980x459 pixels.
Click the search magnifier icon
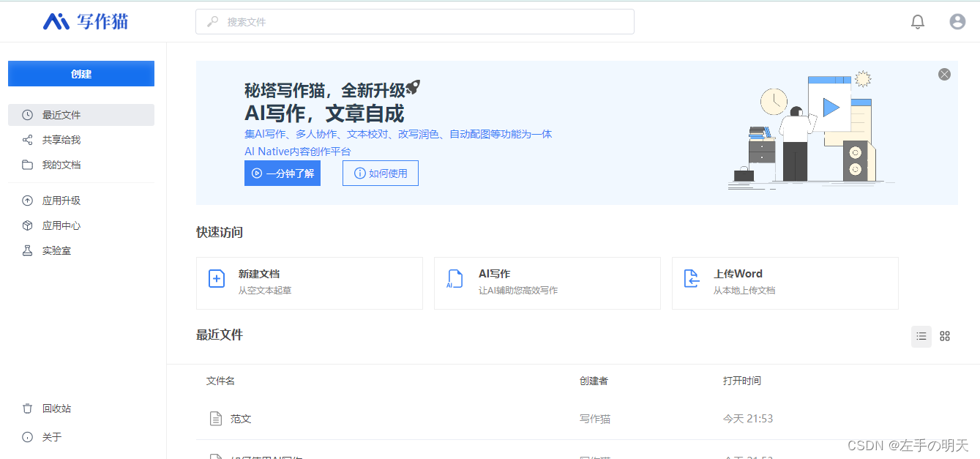click(x=213, y=22)
